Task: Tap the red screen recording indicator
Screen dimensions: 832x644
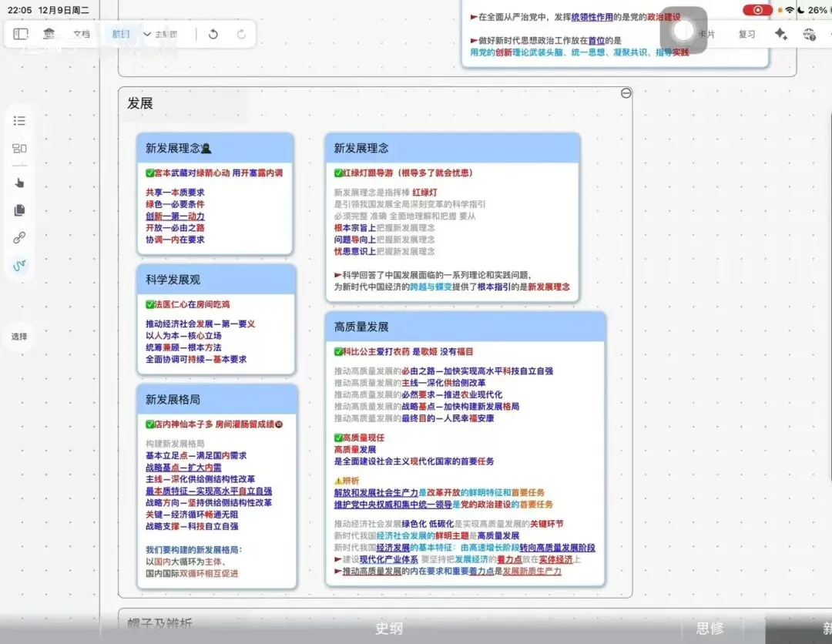Action: (758, 10)
